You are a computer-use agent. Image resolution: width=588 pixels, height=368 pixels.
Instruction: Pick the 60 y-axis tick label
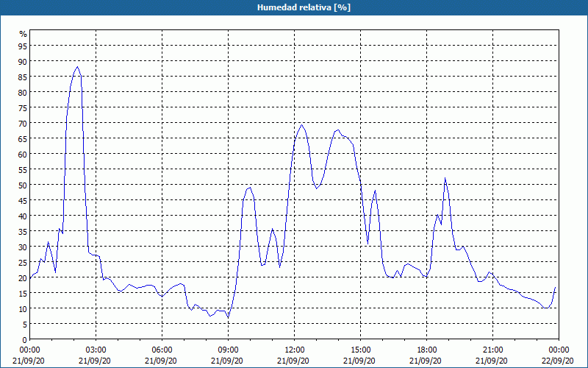pos(23,154)
